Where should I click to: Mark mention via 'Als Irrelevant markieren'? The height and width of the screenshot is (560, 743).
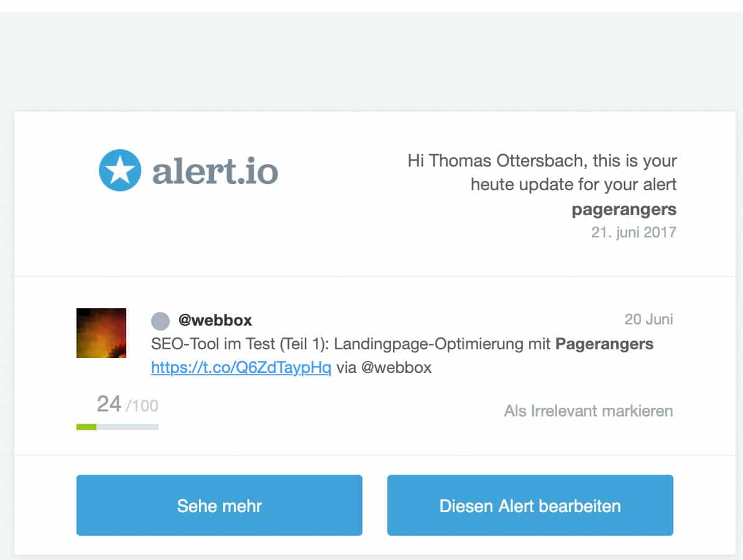tap(588, 411)
